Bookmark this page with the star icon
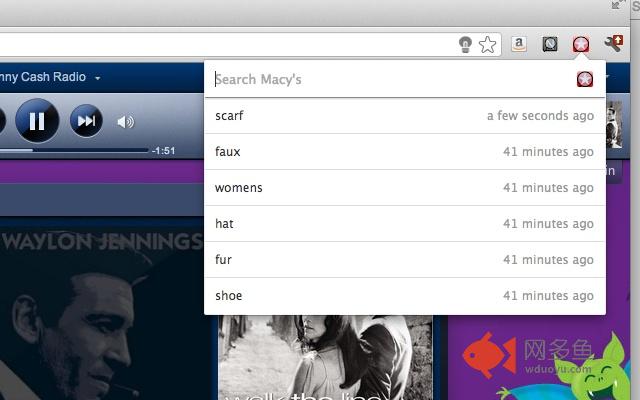 [x=487, y=44]
